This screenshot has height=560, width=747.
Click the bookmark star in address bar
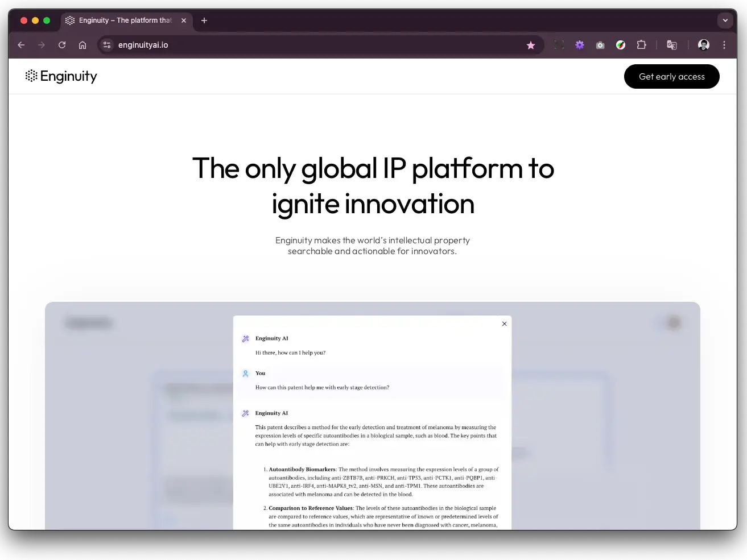click(x=531, y=45)
